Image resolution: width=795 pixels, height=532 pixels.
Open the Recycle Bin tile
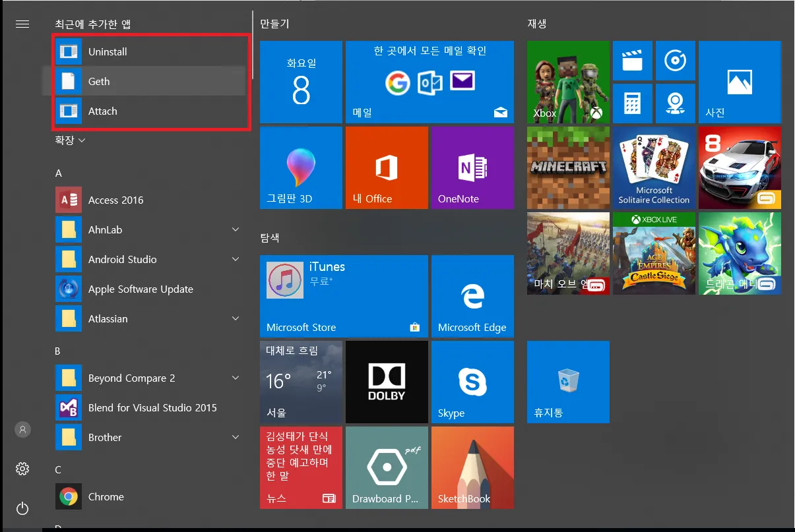point(568,382)
